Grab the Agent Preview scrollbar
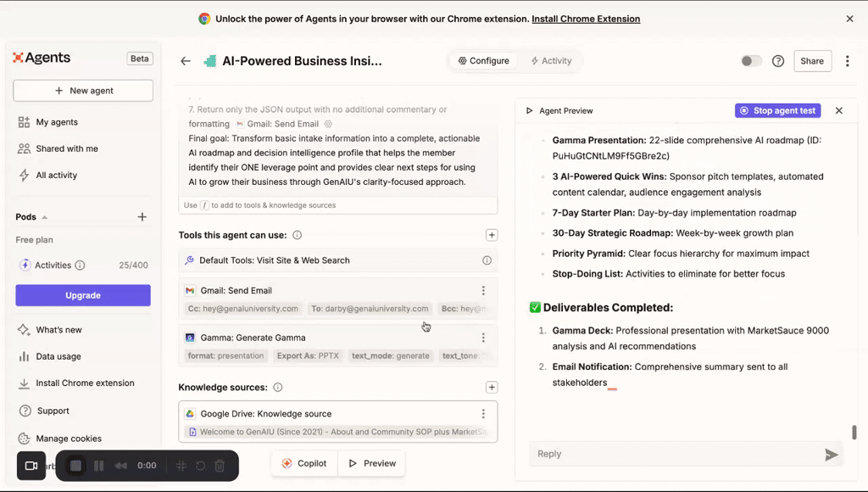The height and width of the screenshot is (492, 868). click(x=854, y=432)
